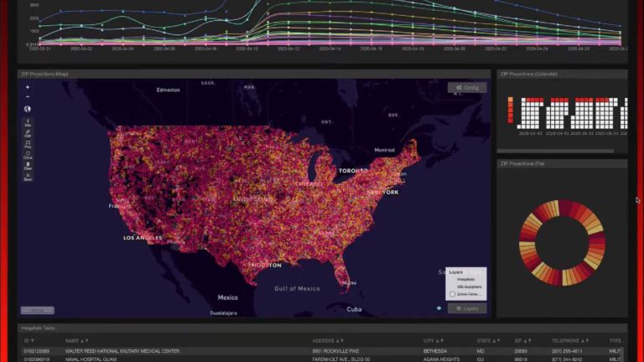Zoom in on the map
The height and width of the screenshot is (362, 644).
[x=28, y=87]
